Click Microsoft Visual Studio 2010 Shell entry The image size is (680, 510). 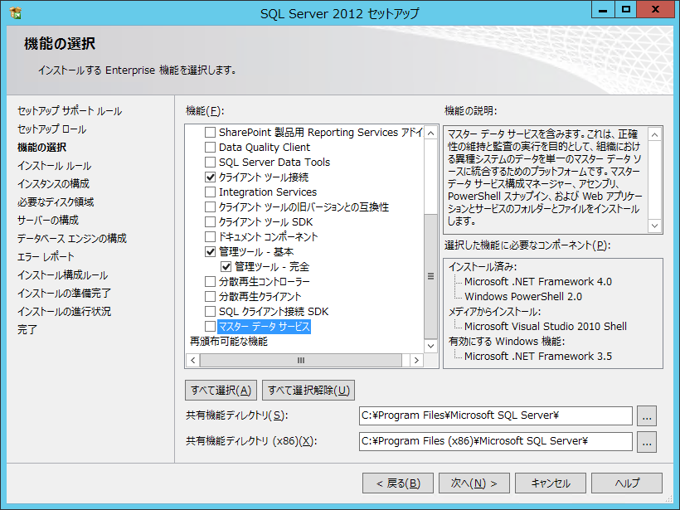coord(545,327)
